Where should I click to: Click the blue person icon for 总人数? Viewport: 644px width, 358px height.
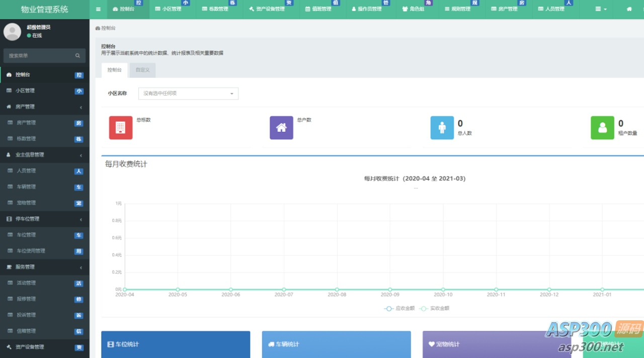tap(442, 128)
